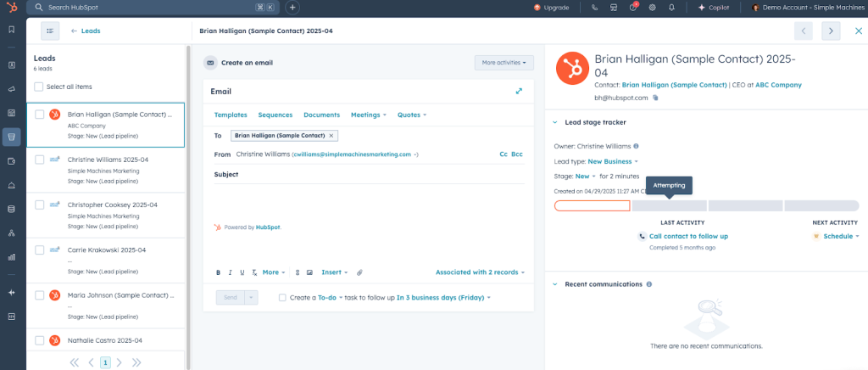Open the Insert dropdown
Screen dimensions: 868x370
point(334,272)
